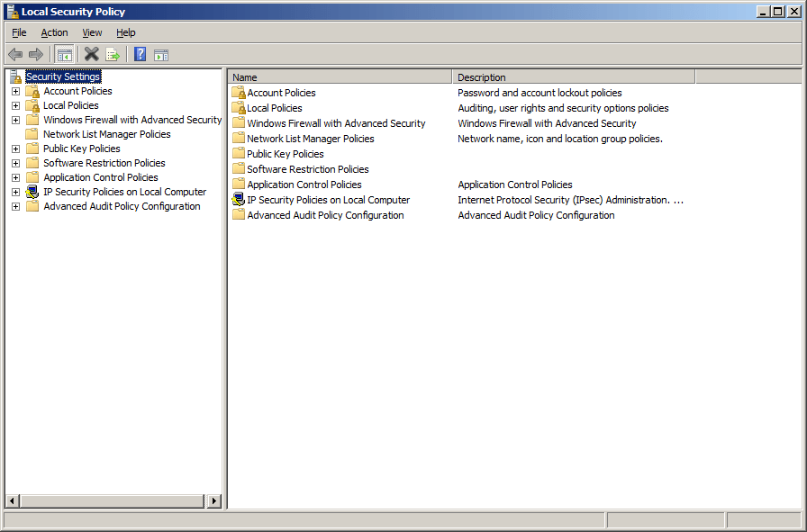Select Windows Firewall with Advanced Security list name

(337, 123)
